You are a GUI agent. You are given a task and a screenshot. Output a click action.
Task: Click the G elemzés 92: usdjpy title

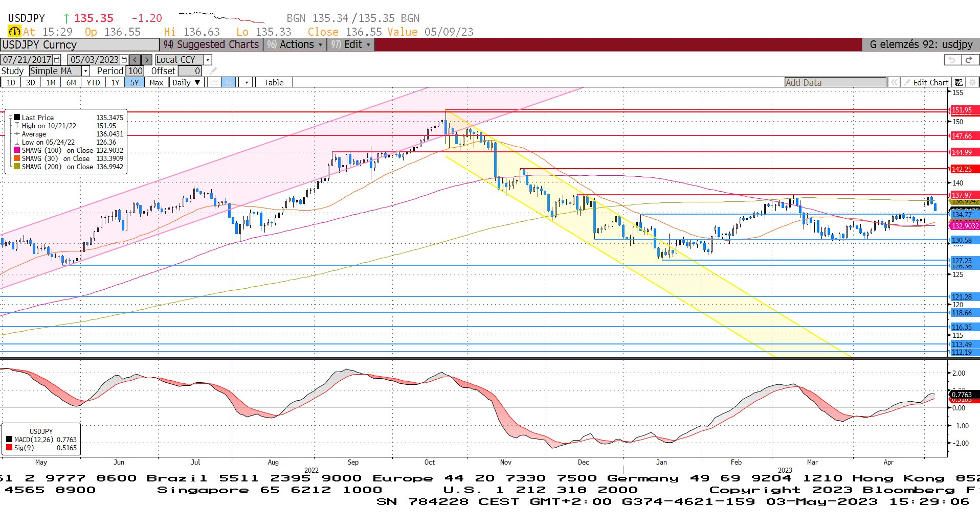click(921, 44)
